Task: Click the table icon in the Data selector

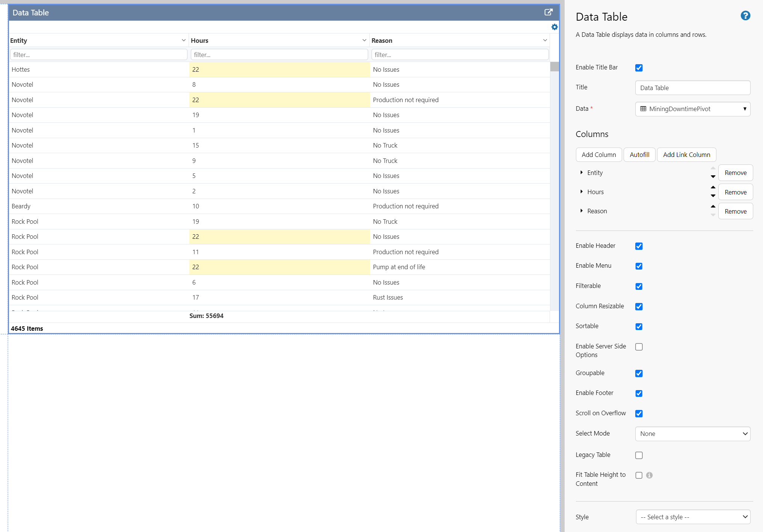Action: pos(642,109)
